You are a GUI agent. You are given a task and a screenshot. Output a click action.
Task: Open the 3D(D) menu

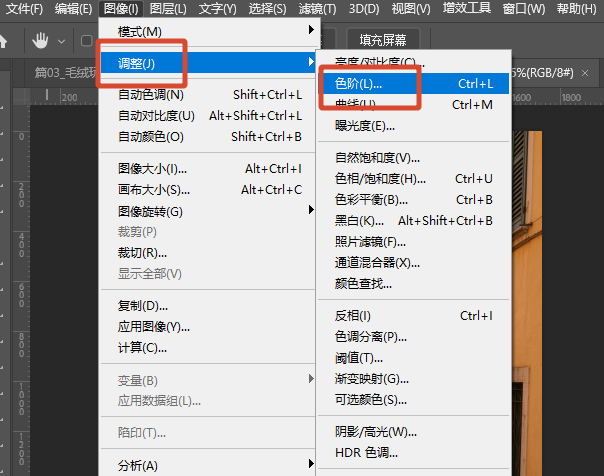pyautogui.click(x=364, y=8)
